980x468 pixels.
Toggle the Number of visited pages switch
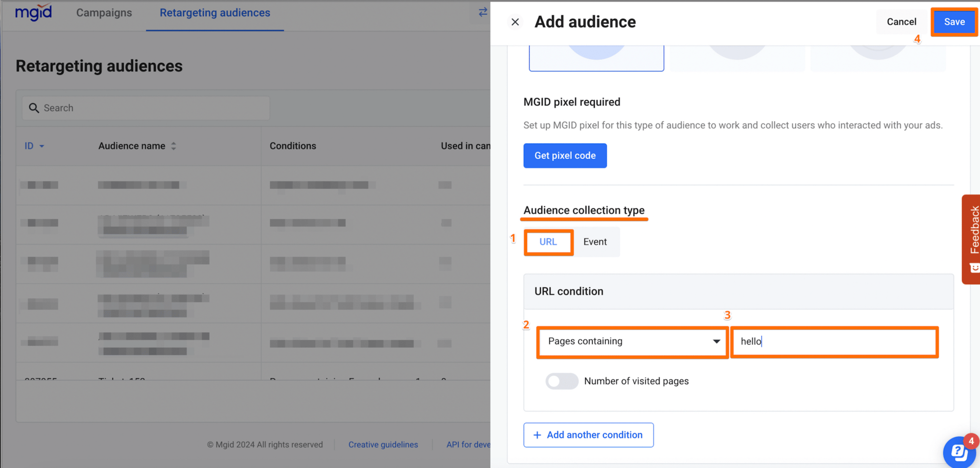pyautogui.click(x=562, y=381)
